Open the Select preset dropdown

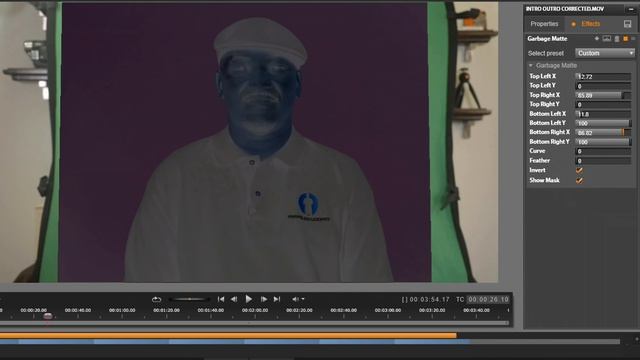point(605,53)
